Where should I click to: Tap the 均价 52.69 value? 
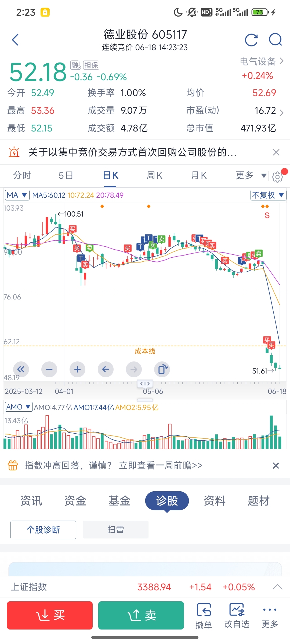(264, 93)
